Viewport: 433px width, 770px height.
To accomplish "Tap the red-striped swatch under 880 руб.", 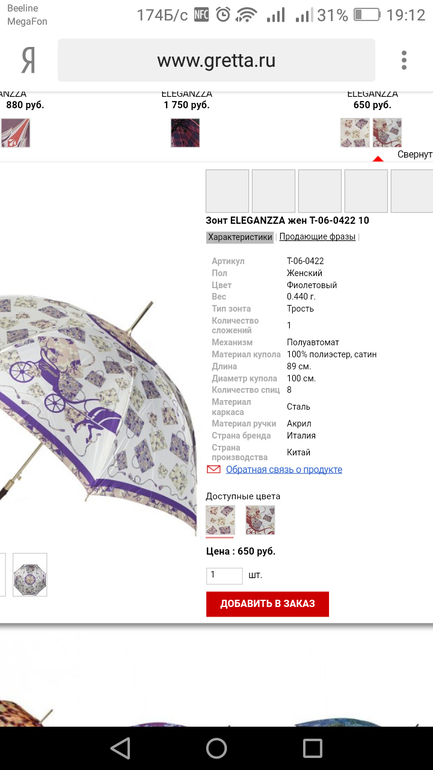I will coord(15,133).
